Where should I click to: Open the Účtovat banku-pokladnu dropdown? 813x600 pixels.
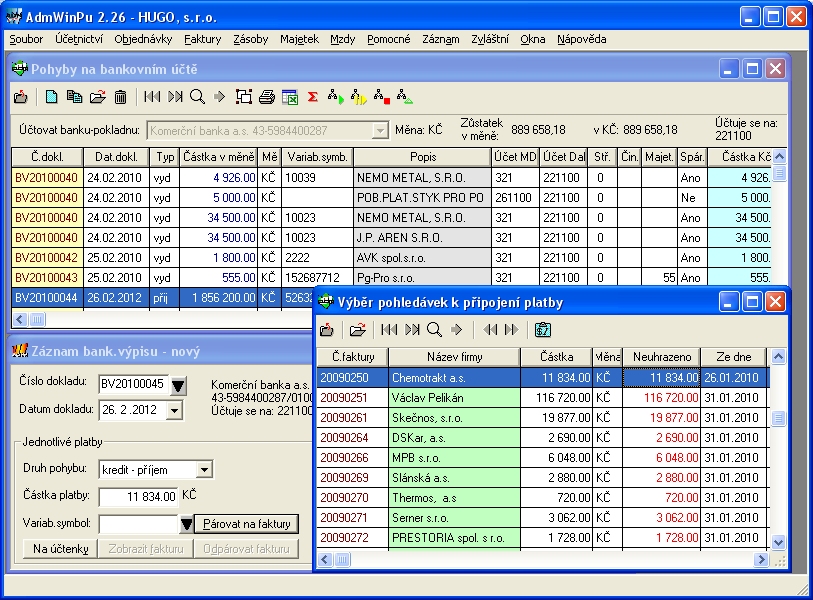(380, 130)
